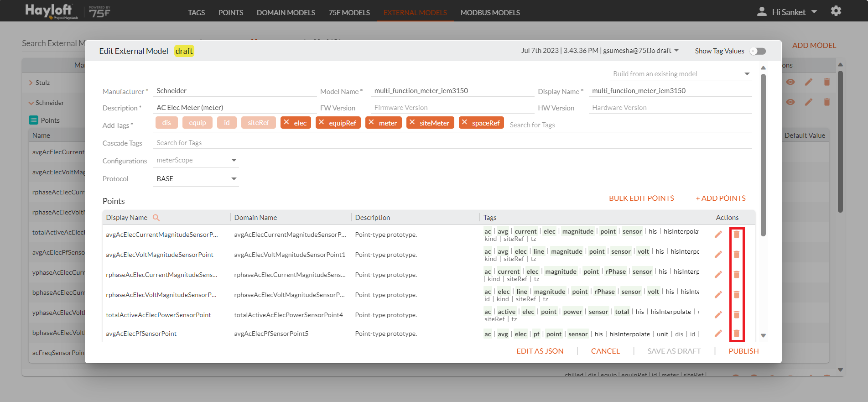Search points by Display Name magnifier
Screen dimensions: 868x402
pyautogui.click(x=156, y=218)
